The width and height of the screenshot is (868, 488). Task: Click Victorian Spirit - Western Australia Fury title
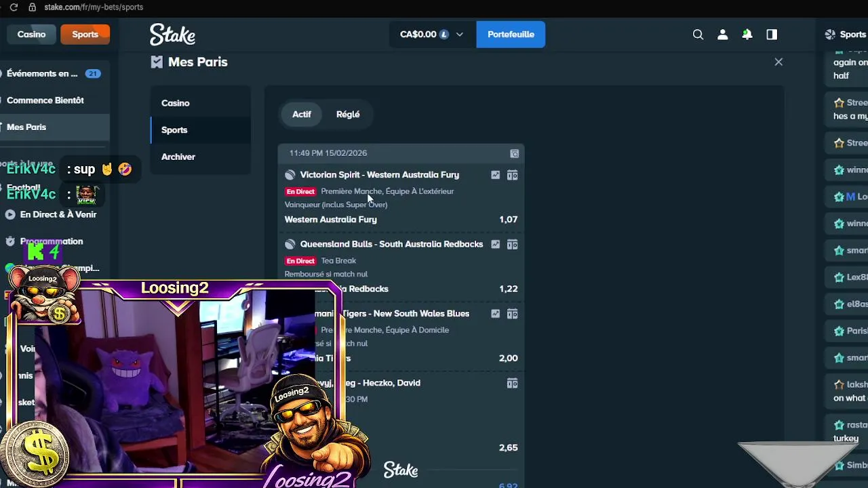point(380,175)
